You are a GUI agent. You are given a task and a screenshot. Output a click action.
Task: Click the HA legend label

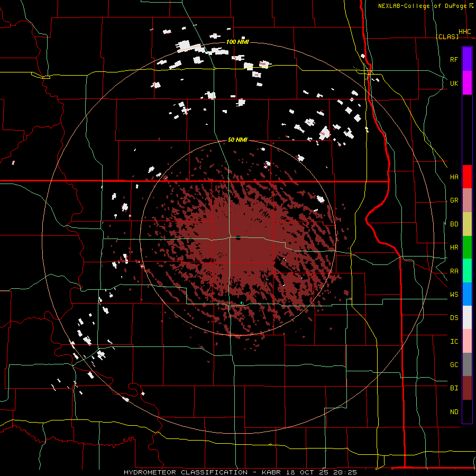pyautogui.click(x=454, y=177)
